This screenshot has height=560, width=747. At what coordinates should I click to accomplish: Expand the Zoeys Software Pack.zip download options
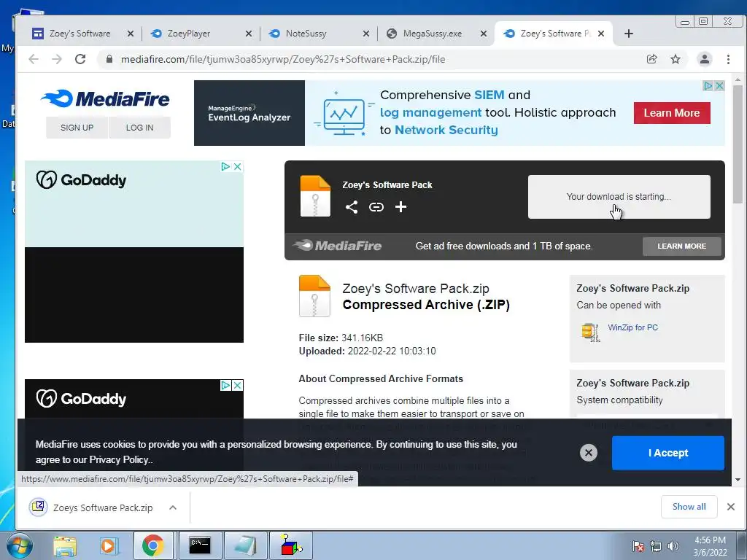click(x=173, y=507)
